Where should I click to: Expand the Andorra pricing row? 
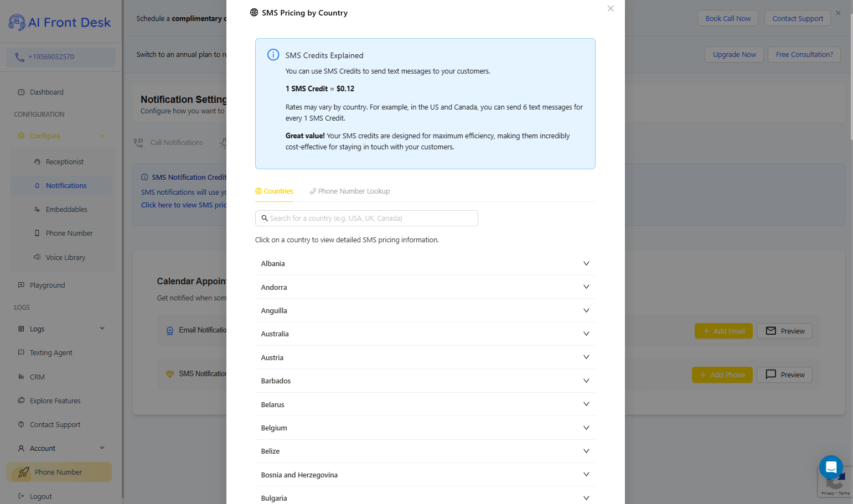pos(425,287)
